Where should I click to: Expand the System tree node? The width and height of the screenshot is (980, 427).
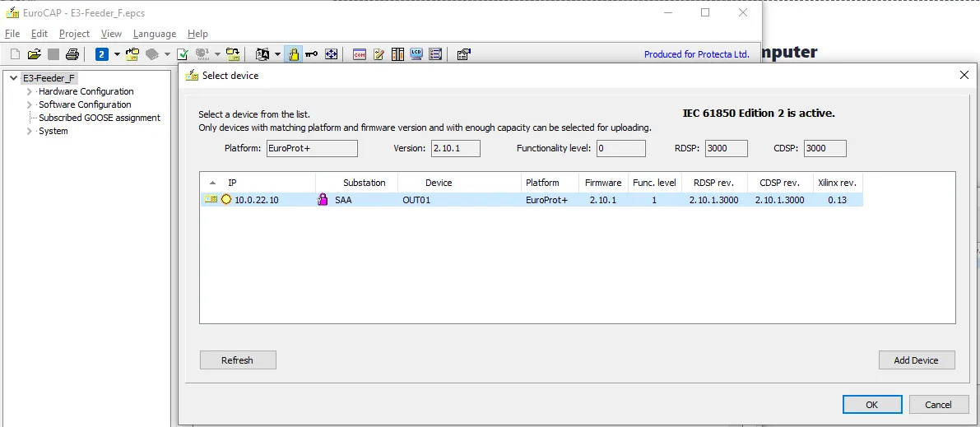pos(30,132)
